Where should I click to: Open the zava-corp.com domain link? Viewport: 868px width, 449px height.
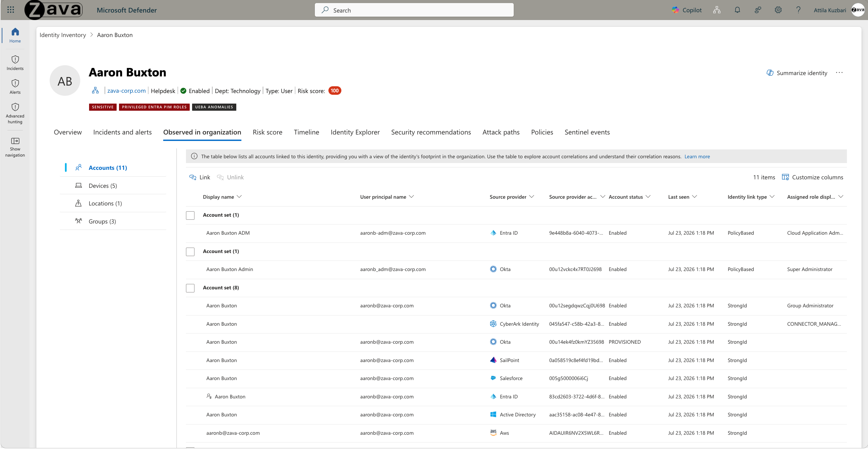click(x=126, y=91)
